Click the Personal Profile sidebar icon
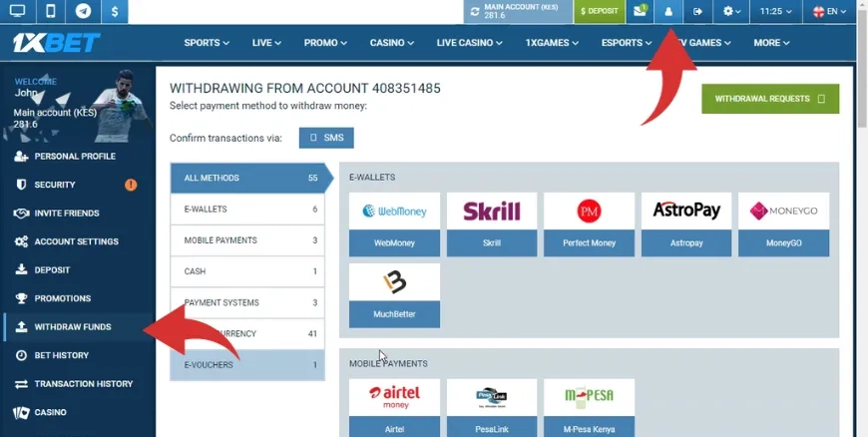The image size is (868, 437). [21, 157]
